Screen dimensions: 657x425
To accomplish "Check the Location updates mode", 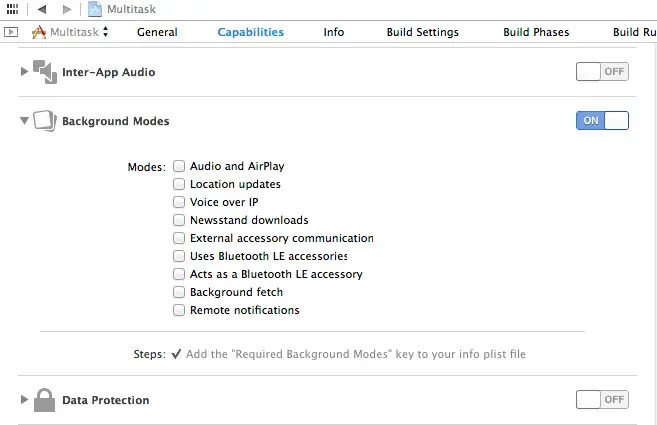I will 179,184.
